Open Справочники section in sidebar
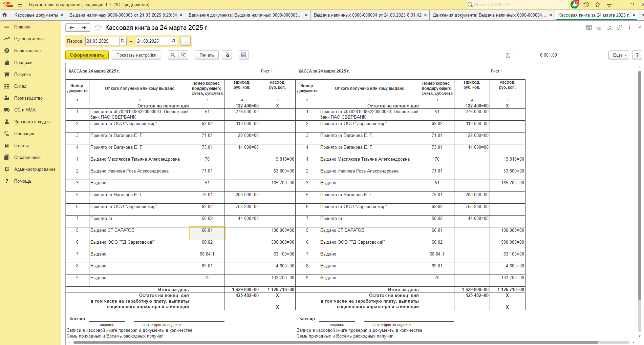Image resolution: width=644 pixels, height=345 pixels. pos(27,157)
